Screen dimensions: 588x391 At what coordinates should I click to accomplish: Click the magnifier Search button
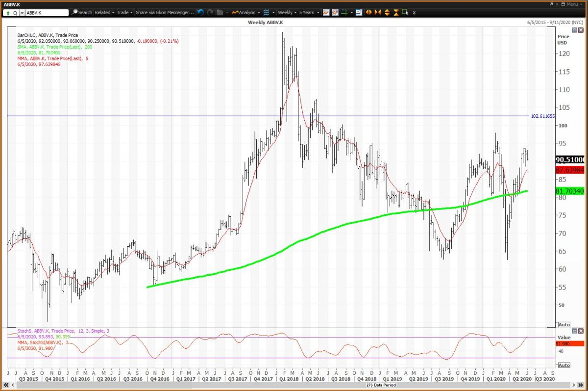pos(81,12)
